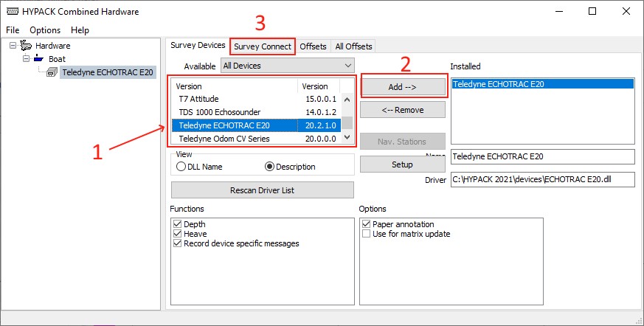
Task: Click the Add --> button
Action: (403, 87)
